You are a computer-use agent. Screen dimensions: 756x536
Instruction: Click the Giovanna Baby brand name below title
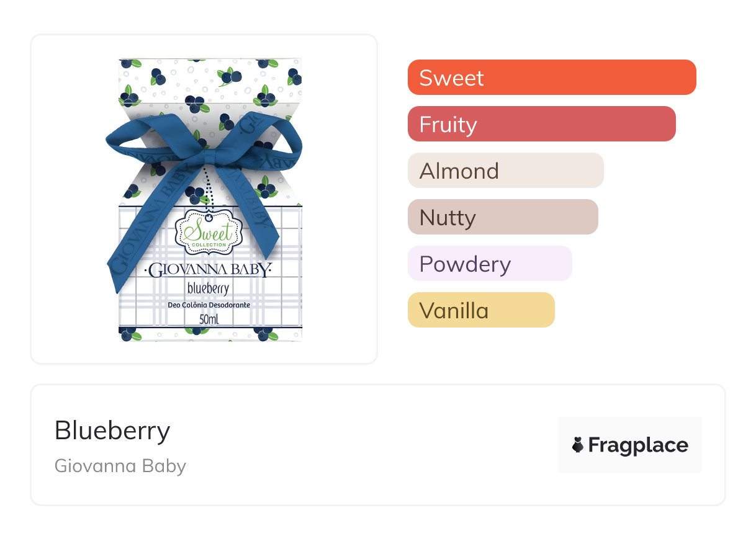point(120,466)
